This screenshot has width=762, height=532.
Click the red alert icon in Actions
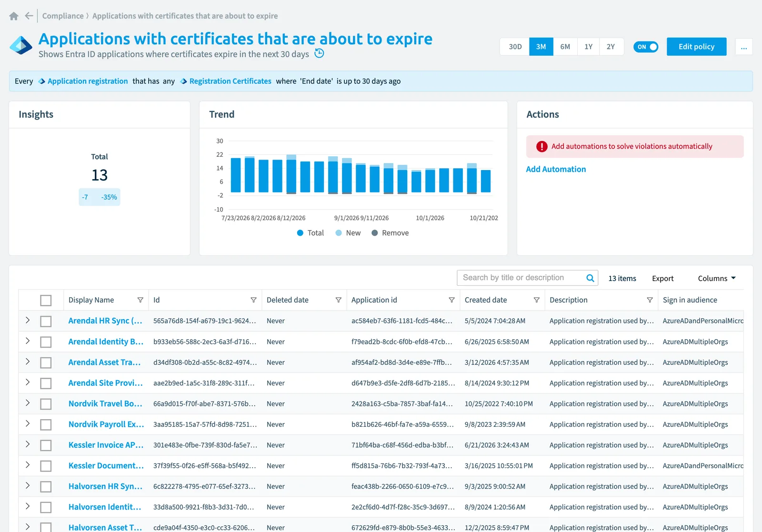coord(542,147)
